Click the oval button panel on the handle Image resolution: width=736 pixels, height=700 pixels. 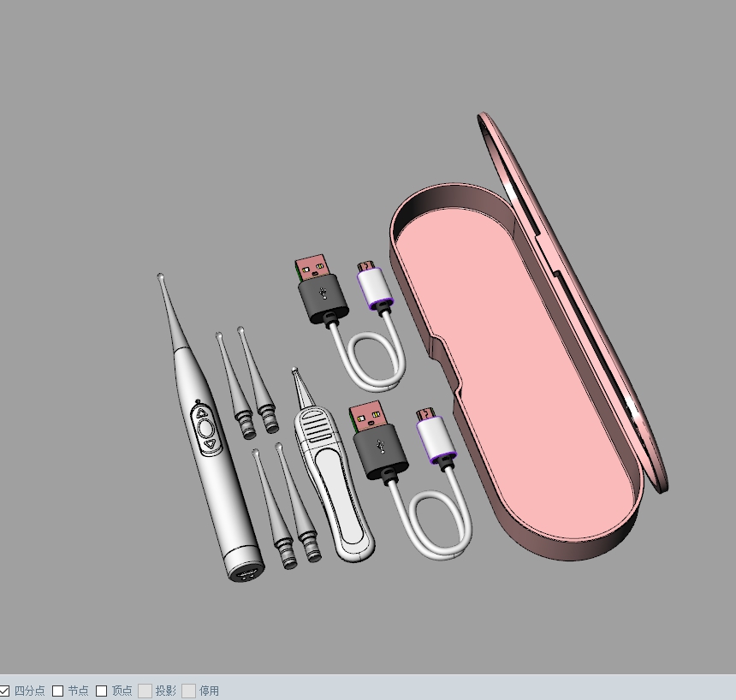(x=205, y=429)
